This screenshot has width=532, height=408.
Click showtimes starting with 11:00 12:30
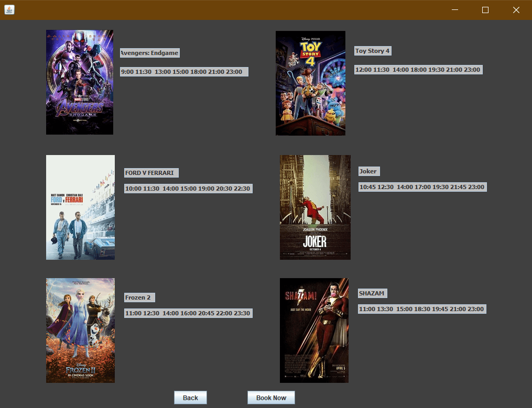pos(188,313)
